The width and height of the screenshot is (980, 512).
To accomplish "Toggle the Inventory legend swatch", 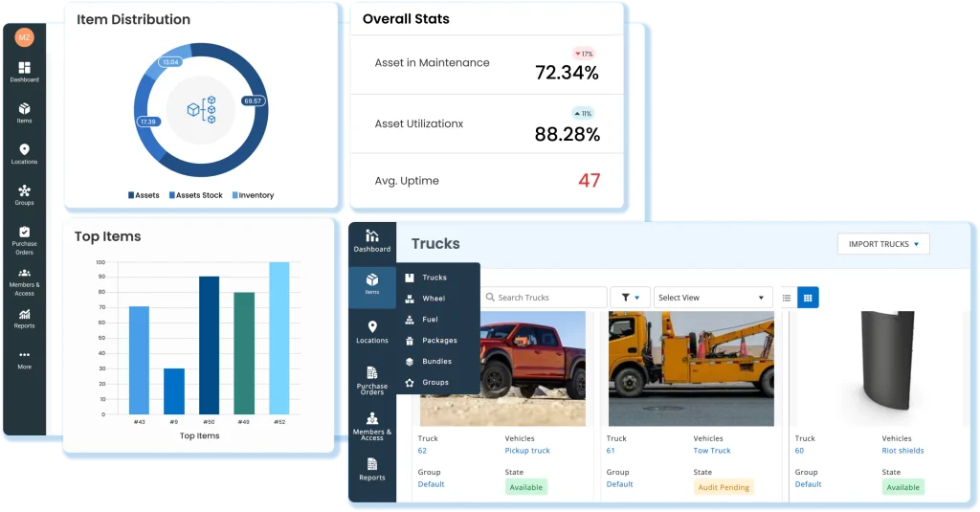I will coord(235,195).
